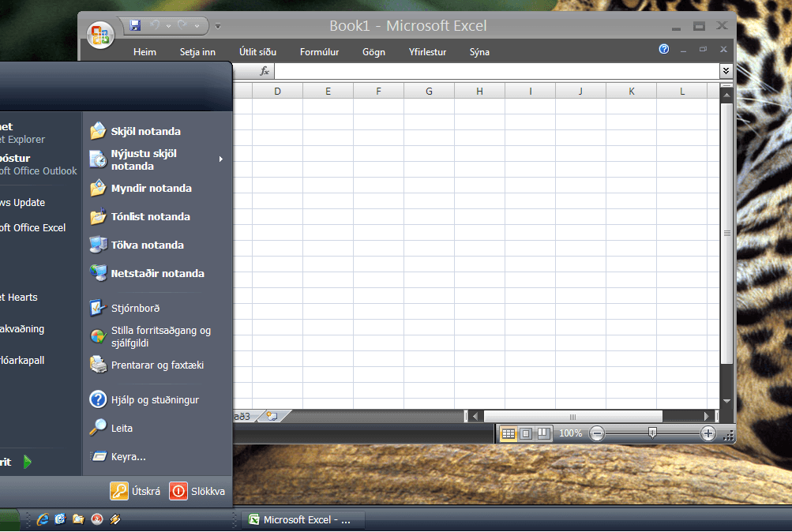Switch to the Setja inn ribbon tab
This screenshot has height=532, width=792.
point(197,51)
